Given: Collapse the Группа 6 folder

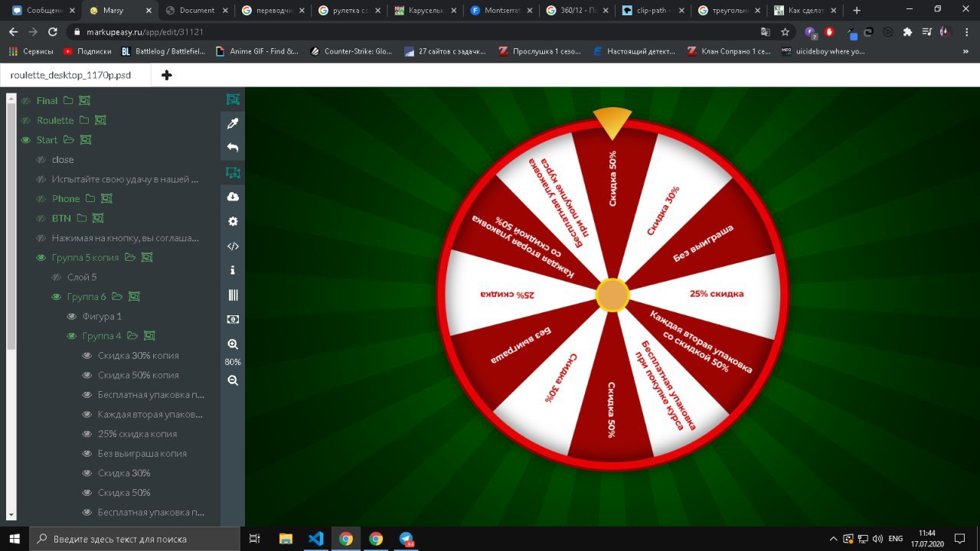Looking at the screenshot, I should [117, 297].
